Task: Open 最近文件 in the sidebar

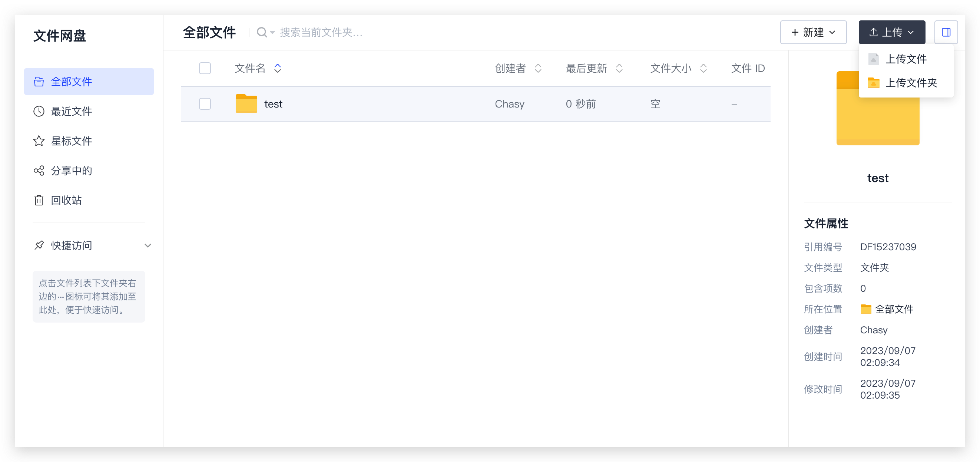Action: click(x=89, y=111)
